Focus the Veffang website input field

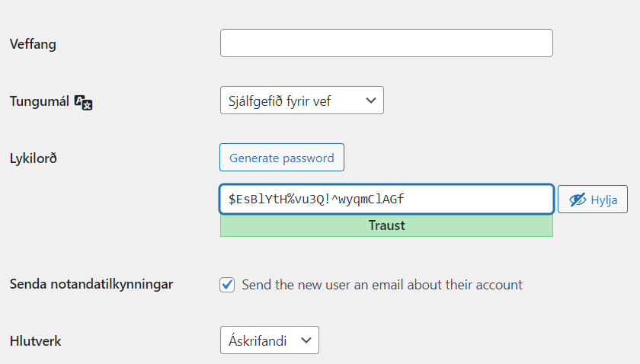click(x=386, y=43)
